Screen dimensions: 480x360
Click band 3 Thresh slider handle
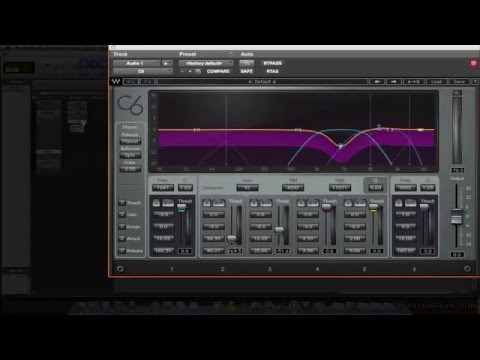[x=279, y=230]
